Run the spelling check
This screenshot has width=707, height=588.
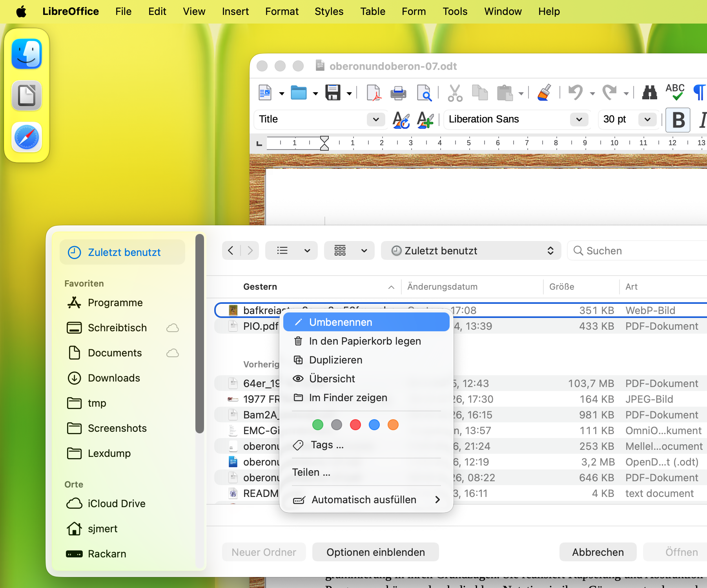point(675,93)
